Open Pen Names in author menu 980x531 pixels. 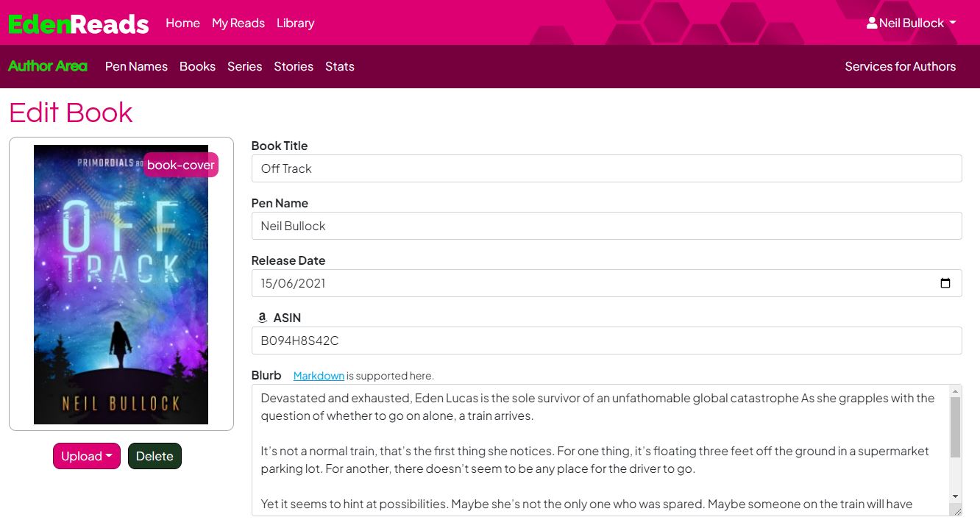(136, 66)
